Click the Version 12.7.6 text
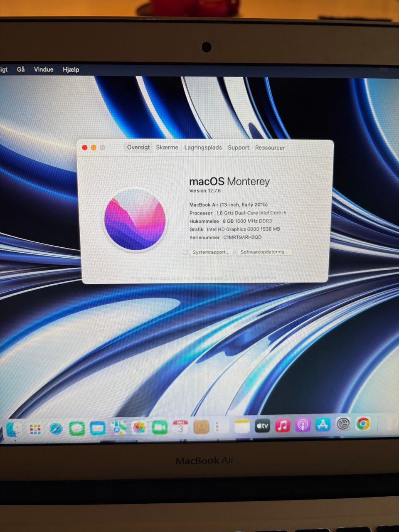 (x=205, y=191)
